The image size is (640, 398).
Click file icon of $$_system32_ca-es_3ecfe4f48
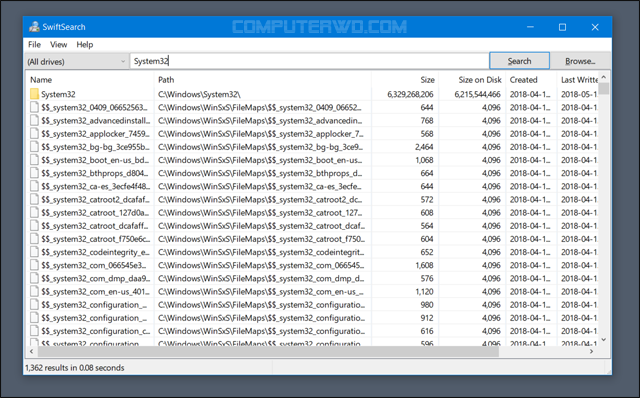coord(34,186)
